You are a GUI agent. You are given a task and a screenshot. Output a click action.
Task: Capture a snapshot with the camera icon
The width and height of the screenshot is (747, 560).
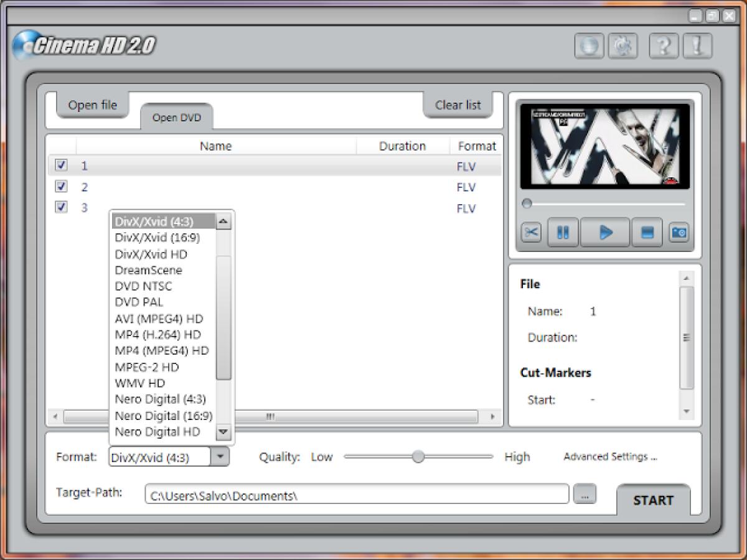[679, 232]
